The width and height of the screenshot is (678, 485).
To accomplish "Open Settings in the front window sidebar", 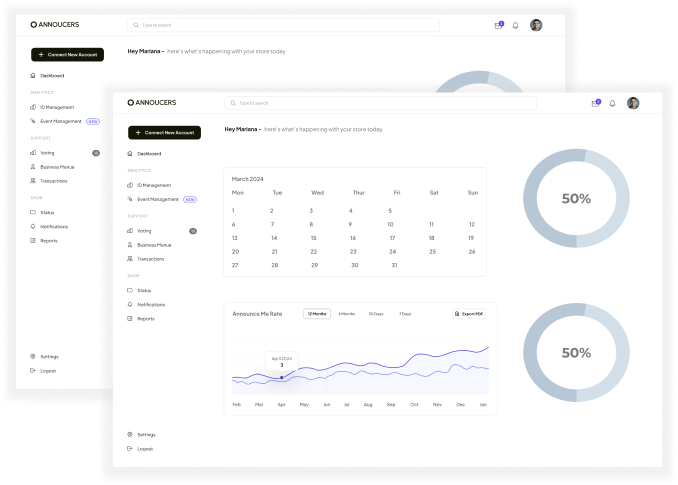I will tap(146, 435).
